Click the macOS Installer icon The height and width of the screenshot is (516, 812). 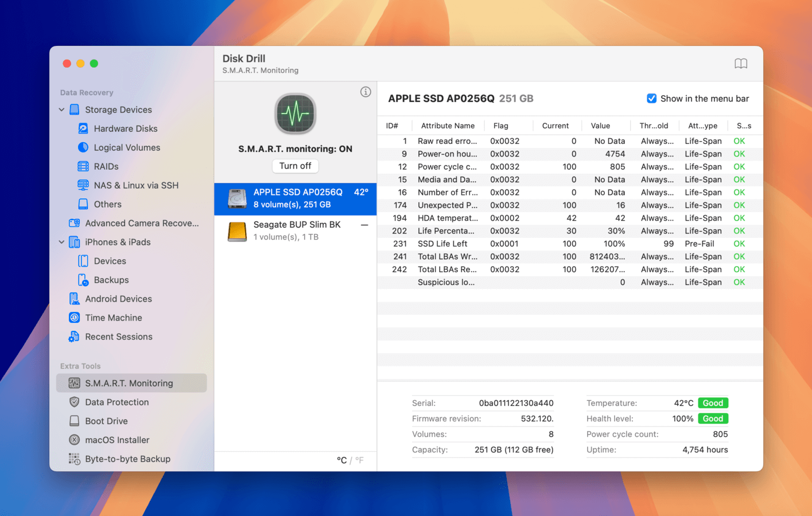(75, 440)
